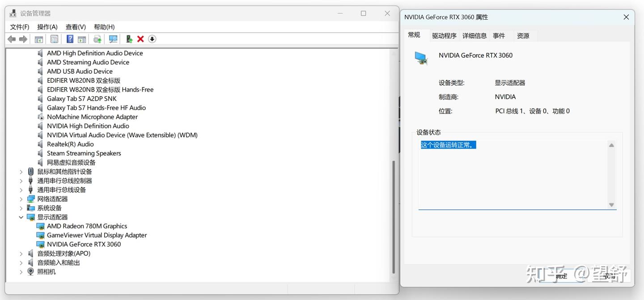Viewport: 644px width, 300px height.
Task: Click the device status box scroll-down arrow
Action: pyautogui.click(x=611, y=205)
